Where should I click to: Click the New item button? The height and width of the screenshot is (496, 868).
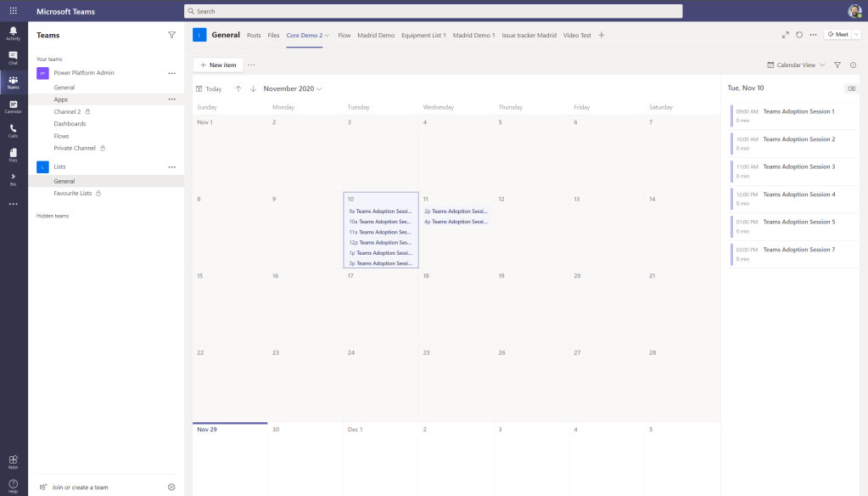pyautogui.click(x=218, y=65)
